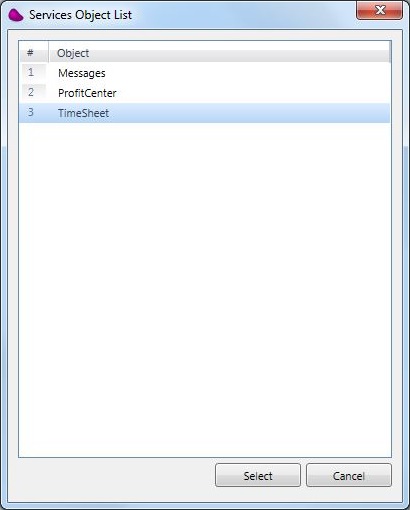Click right edge divider of Object header
The height and width of the screenshot is (510, 410).
389,52
